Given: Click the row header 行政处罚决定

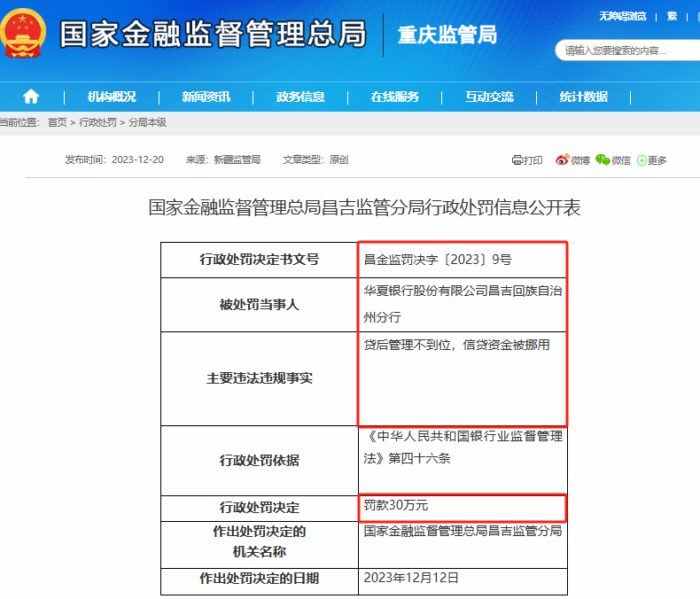Looking at the screenshot, I should tap(260, 508).
